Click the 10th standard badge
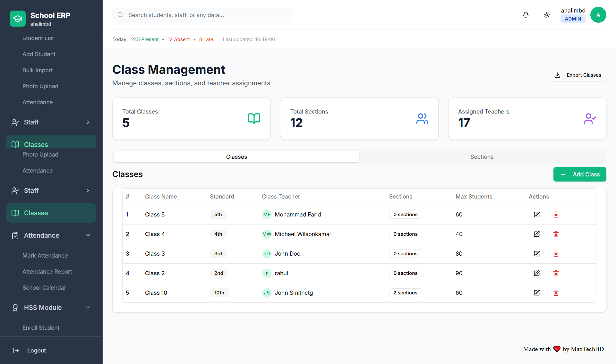This screenshot has width=616, height=364. click(219, 293)
